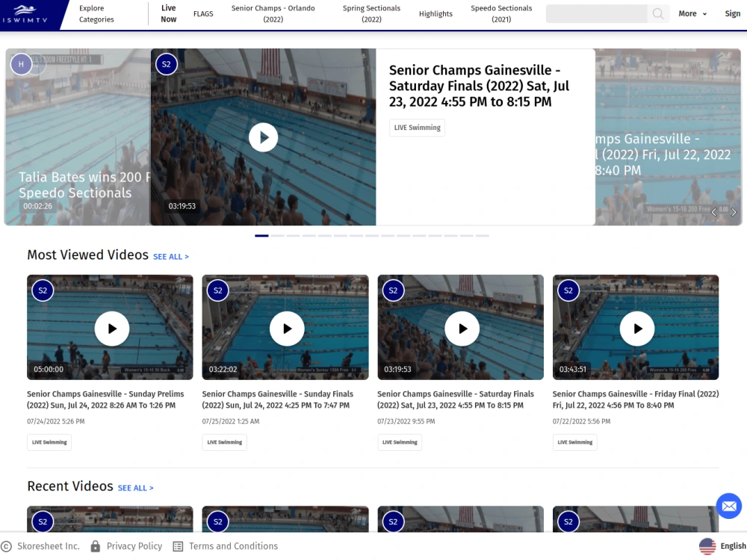Open Speedo Sectionals (2021) menu item
The height and width of the screenshot is (560, 747).
[501, 13]
